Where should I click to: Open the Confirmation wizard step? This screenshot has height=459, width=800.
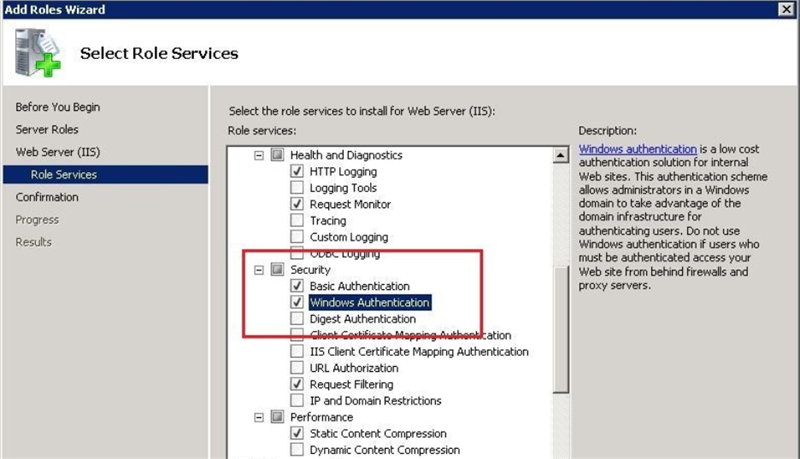tap(47, 197)
